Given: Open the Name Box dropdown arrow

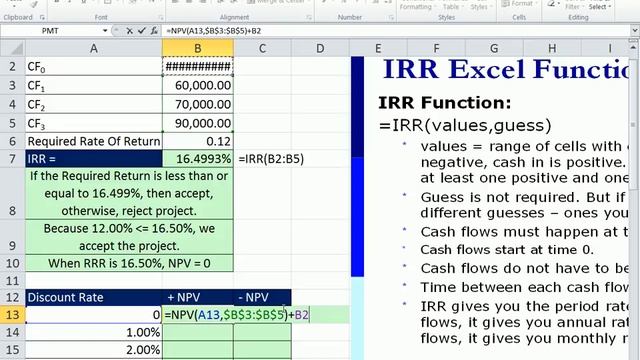Looking at the screenshot, I should coord(105,31).
